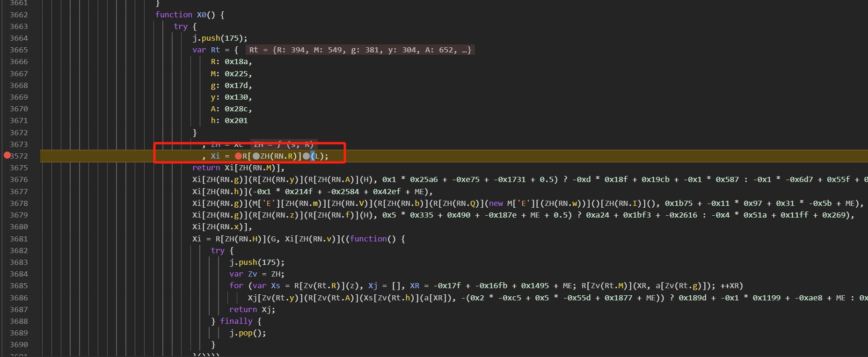Click the 'j.pop();' call on line 3689

pyautogui.click(x=248, y=333)
